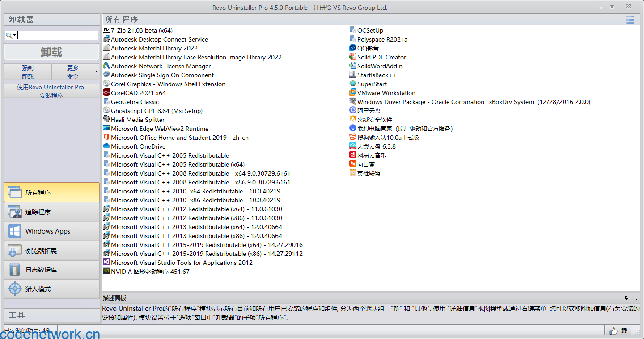
Task: Click the QQ影音 program icon
Action: tap(353, 48)
